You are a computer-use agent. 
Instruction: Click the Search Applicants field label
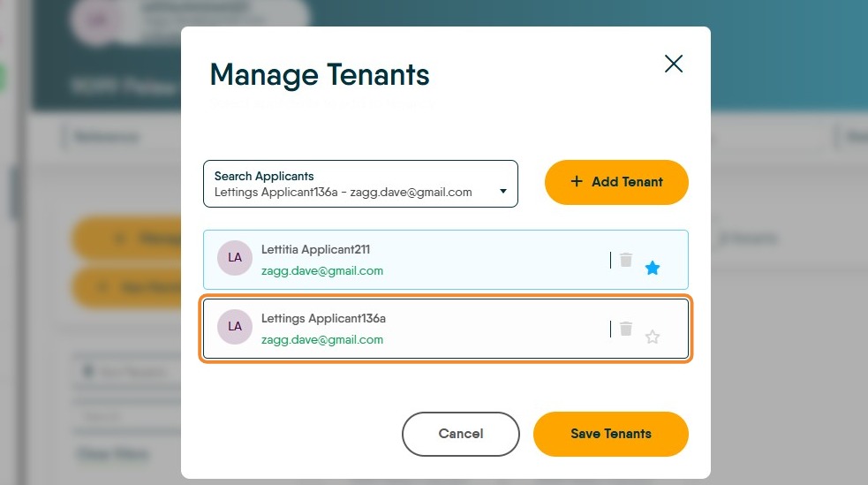pyautogui.click(x=264, y=176)
